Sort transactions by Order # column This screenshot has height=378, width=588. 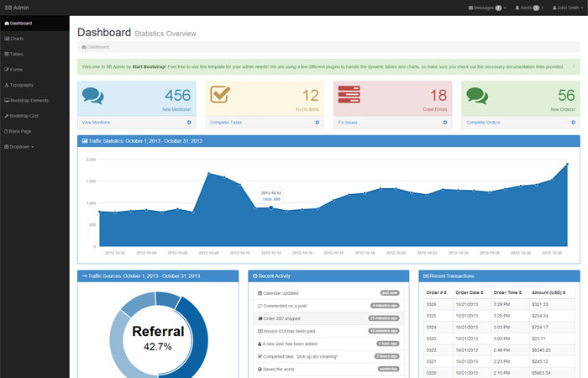click(x=437, y=292)
